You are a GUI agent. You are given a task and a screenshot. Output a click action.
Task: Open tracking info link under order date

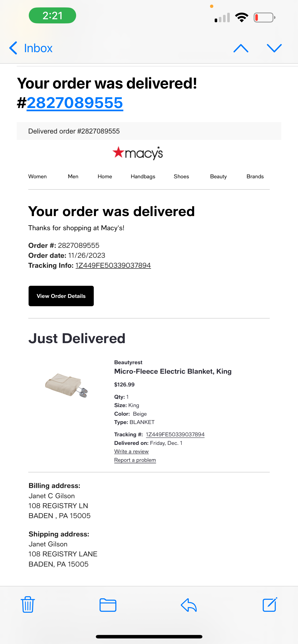pyautogui.click(x=113, y=265)
